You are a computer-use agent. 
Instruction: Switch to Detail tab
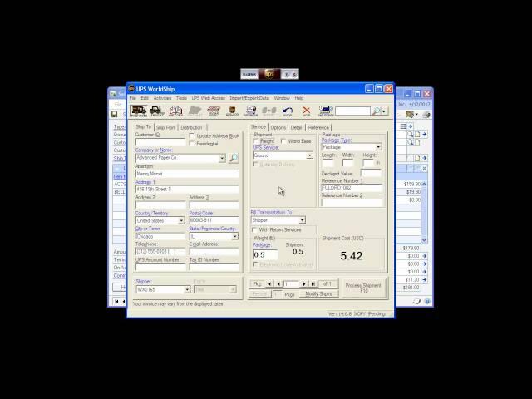296,127
